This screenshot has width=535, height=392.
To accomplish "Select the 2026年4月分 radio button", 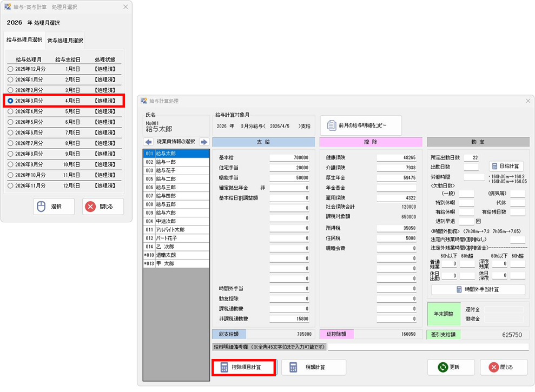I will pos(11,111).
